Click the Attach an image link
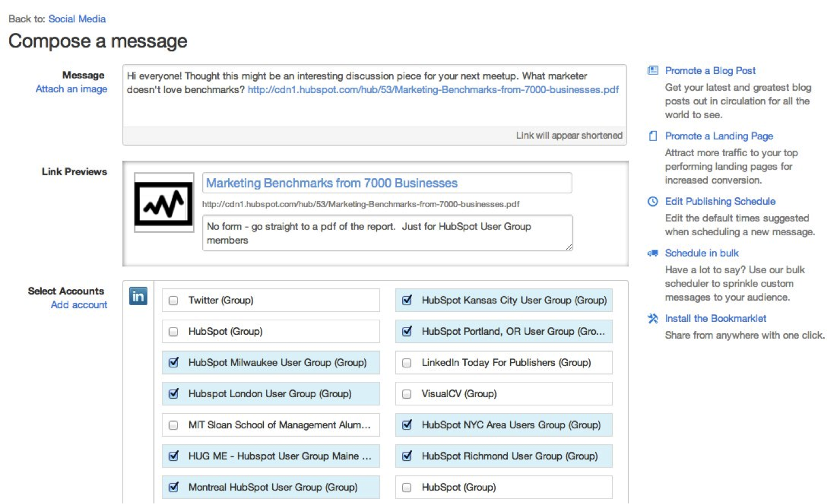This screenshot has width=840, height=504. (x=71, y=89)
